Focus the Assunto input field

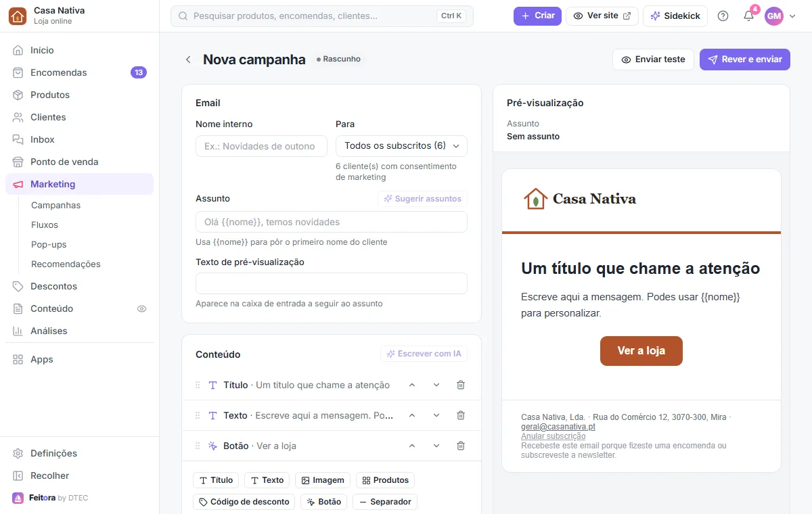click(332, 222)
